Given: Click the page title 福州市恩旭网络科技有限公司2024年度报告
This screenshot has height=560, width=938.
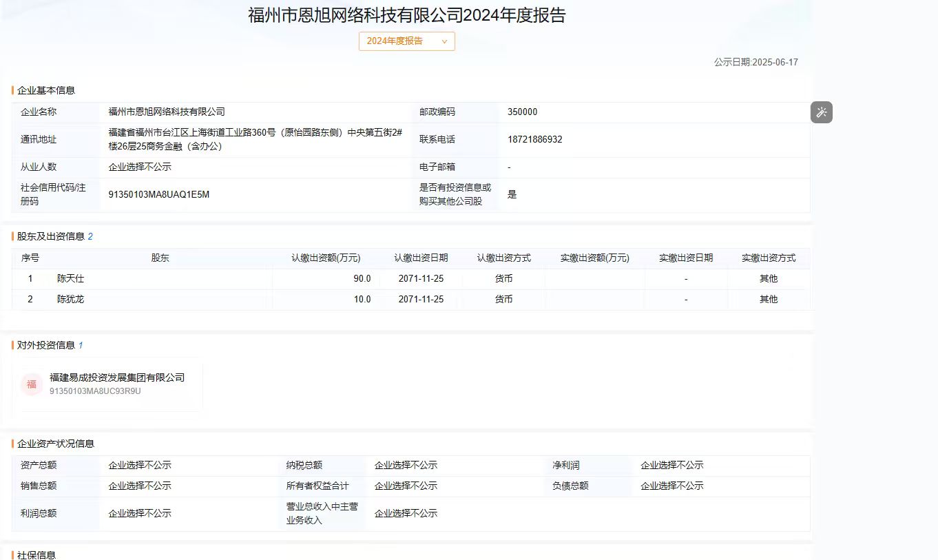Looking at the screenshot, I should tap(406, 15).
